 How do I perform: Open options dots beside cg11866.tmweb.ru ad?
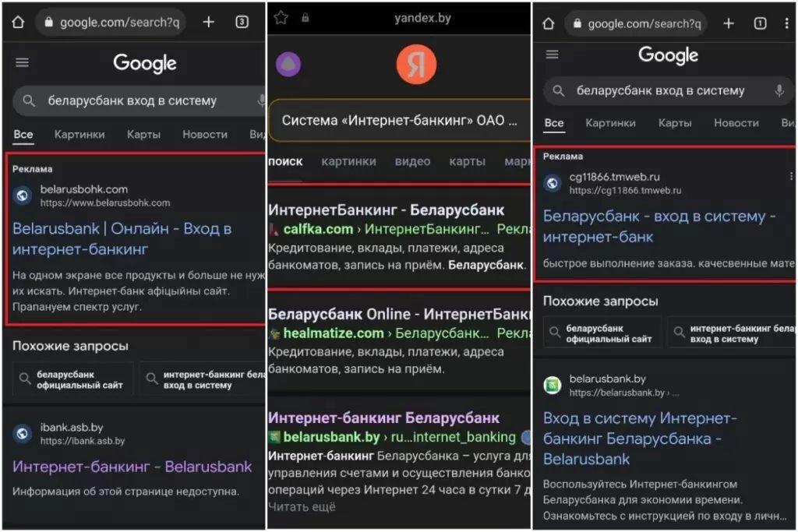tap(791, 177)
